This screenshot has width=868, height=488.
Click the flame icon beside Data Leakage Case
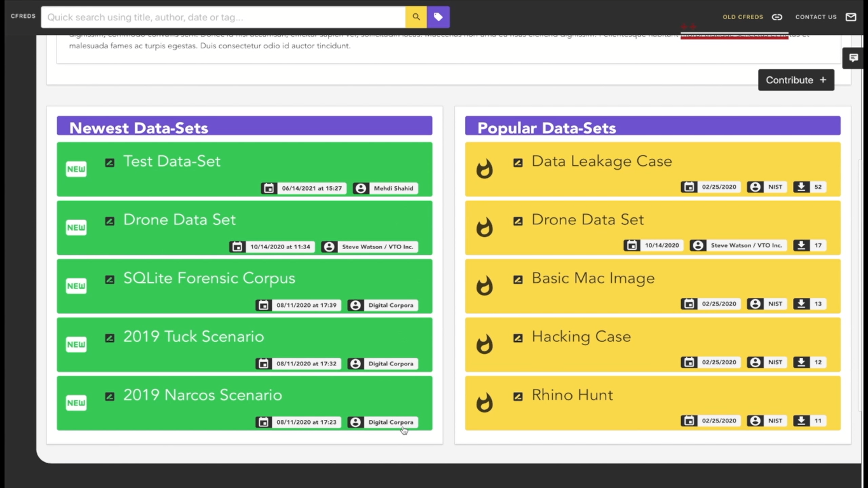pos(485,169)
